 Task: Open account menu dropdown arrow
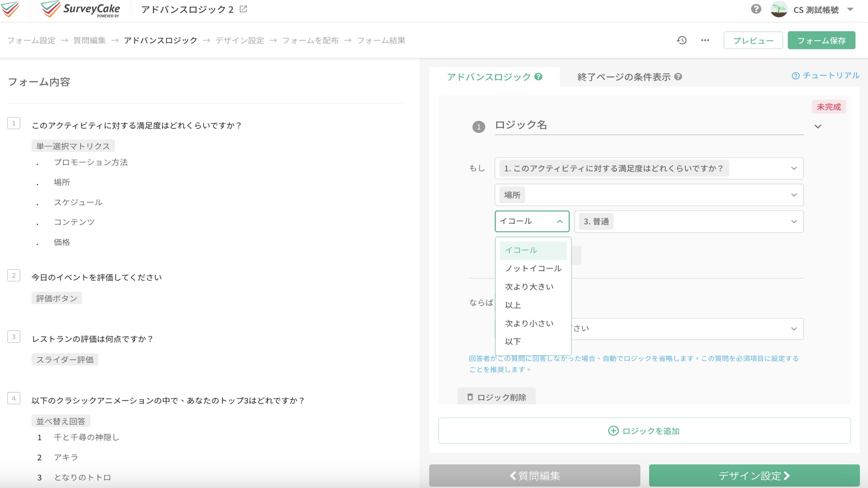(850, 9)
